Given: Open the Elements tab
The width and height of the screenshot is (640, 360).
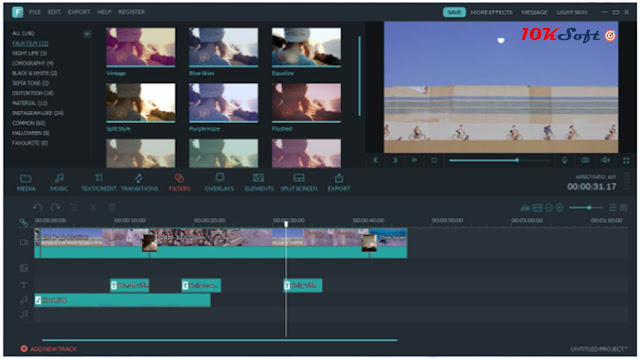Looking at the screenshot, I should [259, 182].
